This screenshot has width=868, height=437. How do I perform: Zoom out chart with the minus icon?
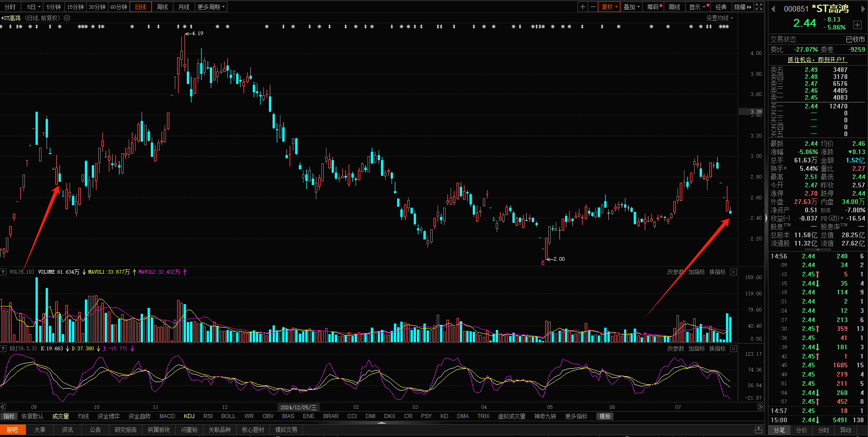593,7
